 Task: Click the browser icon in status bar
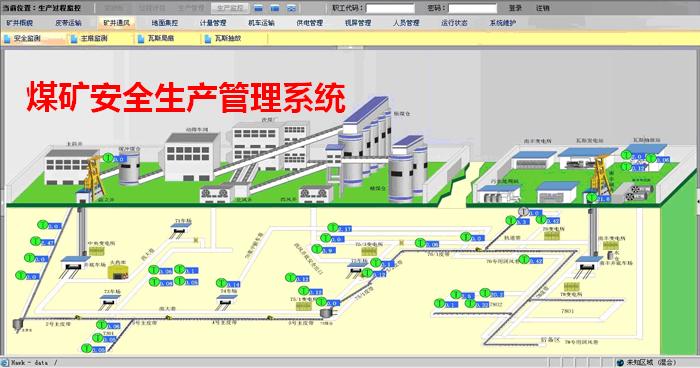[4, 363]
